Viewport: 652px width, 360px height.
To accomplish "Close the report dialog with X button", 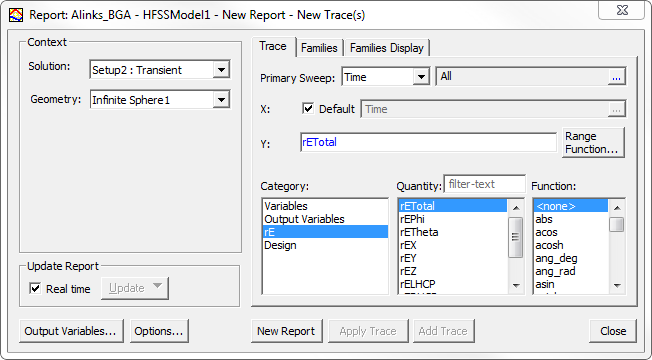I will pyautogui.click(x=622, y=10).
